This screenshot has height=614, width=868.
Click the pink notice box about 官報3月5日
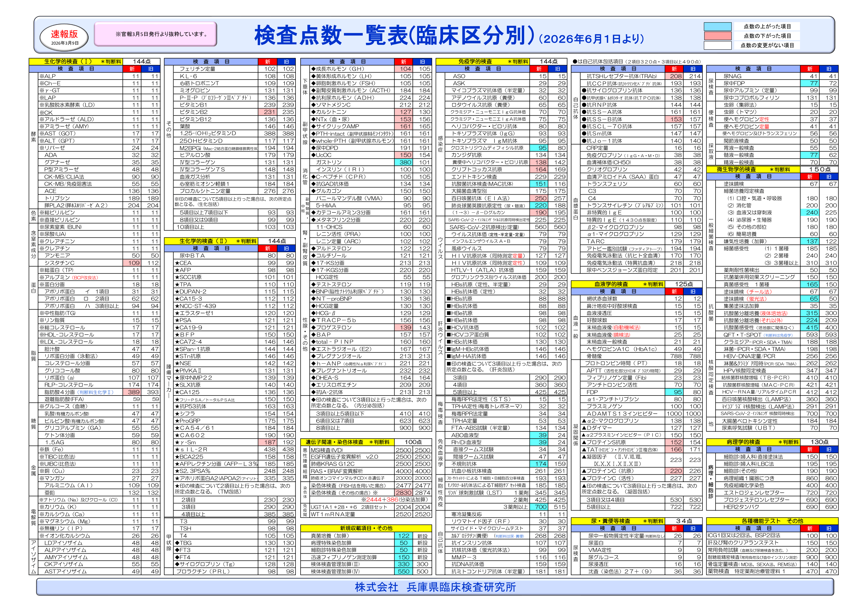[155, 34]
